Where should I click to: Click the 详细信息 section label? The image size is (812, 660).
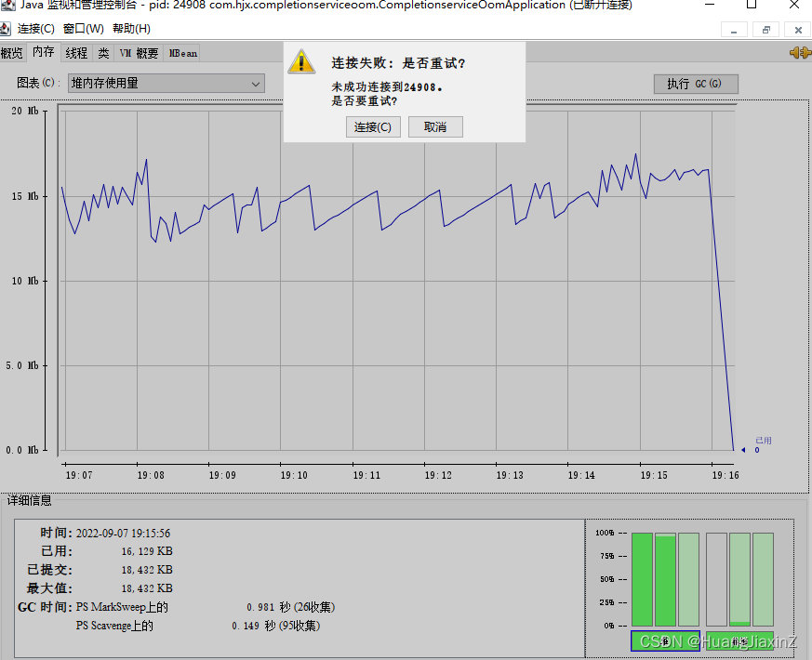pos(29,500)
